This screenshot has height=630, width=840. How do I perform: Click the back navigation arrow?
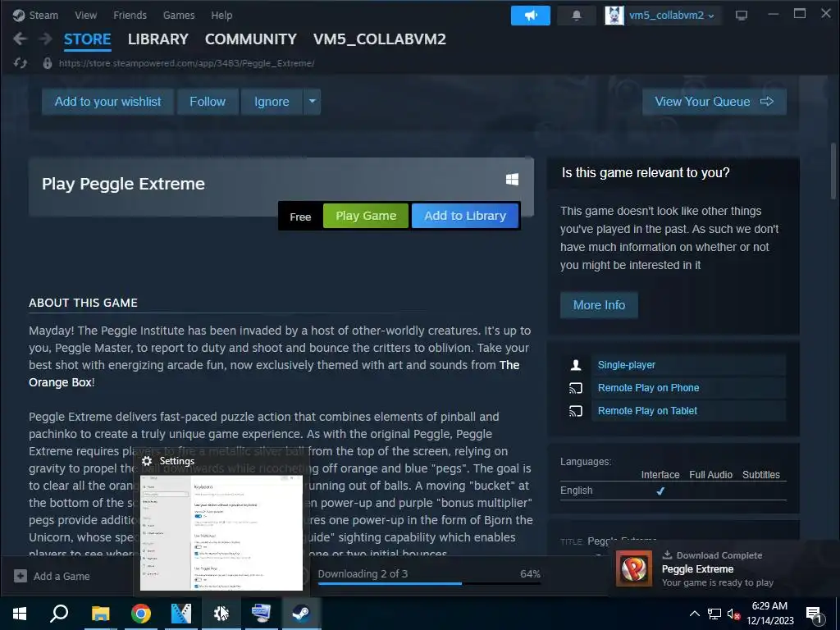(20, 39)
